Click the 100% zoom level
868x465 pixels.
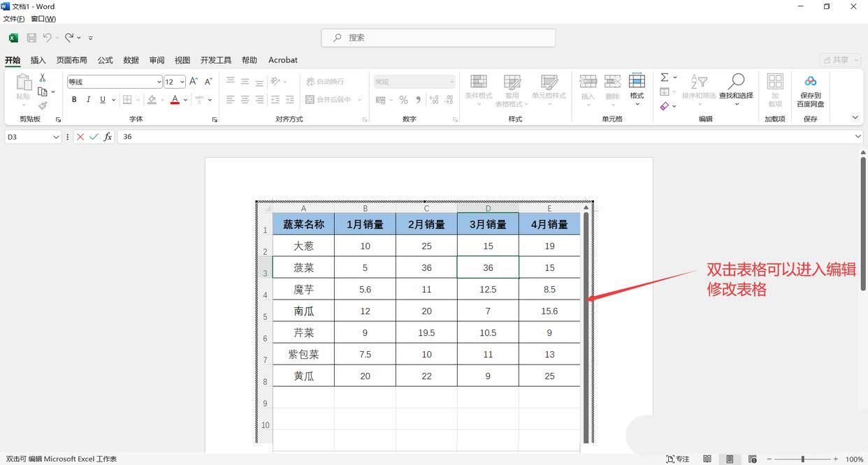tap(854, 459)
